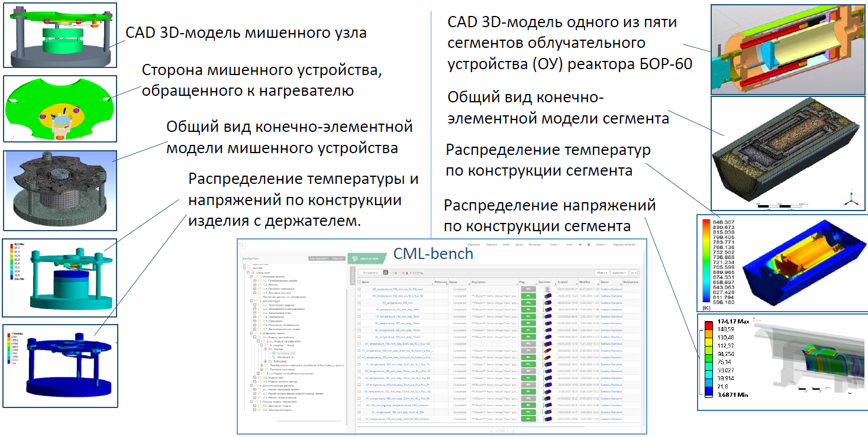The image size is (868, 437).
Task: Check the first simulation row checkbox
Action: coord(359,289)
